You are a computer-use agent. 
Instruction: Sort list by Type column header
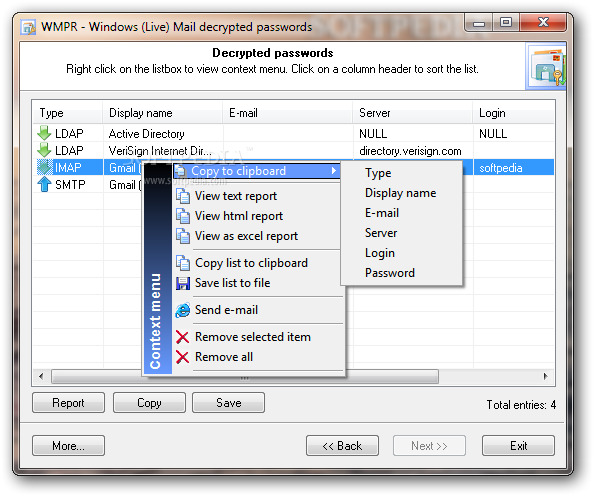tap(67, 113)
